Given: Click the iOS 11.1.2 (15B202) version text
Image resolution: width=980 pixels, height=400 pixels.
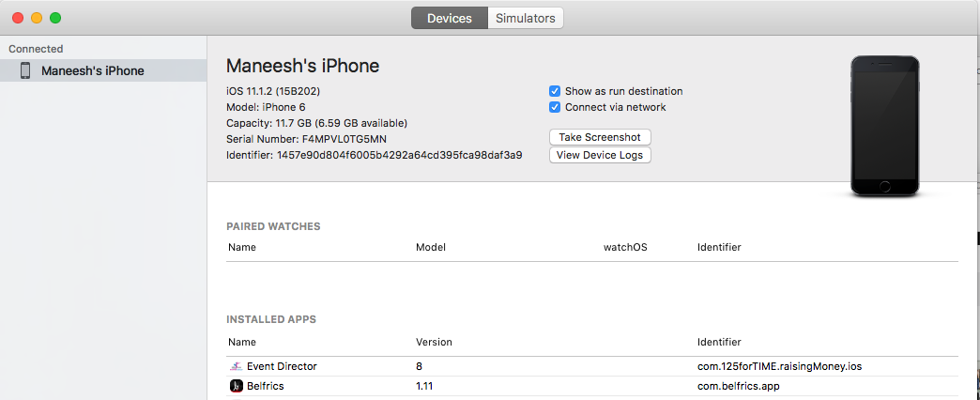Looking at the screenshot, I should [273, 91].
